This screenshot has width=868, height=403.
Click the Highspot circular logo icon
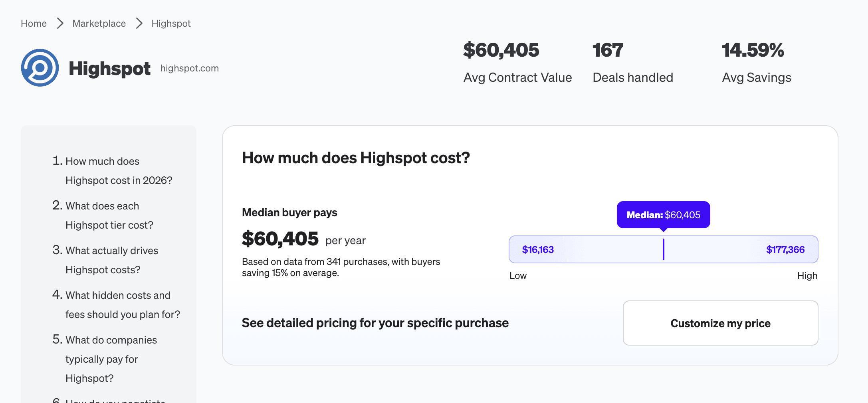(40, 68)
